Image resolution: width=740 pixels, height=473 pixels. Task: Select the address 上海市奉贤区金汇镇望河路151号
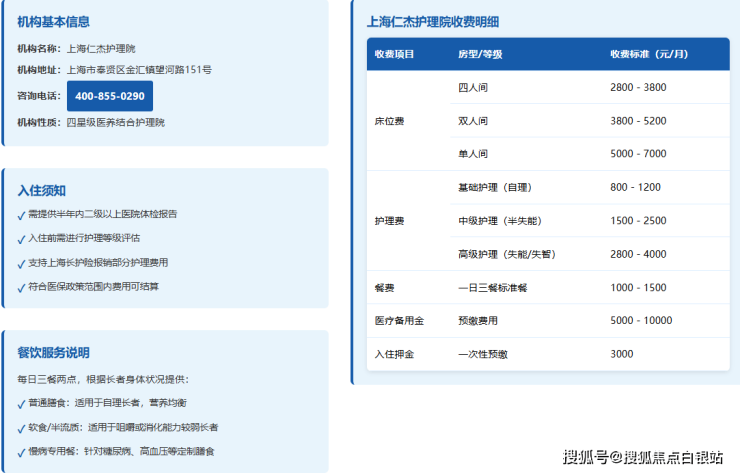[139, 70]
